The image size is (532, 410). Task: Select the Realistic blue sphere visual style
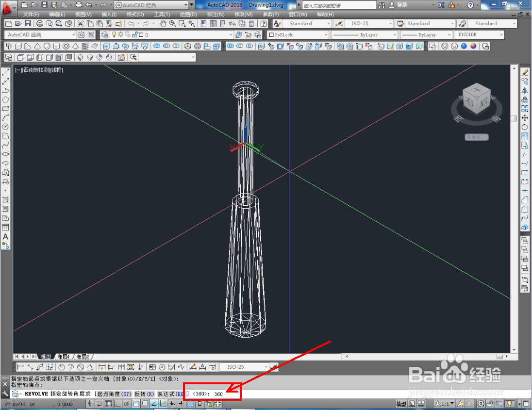(x=464, y=46)
